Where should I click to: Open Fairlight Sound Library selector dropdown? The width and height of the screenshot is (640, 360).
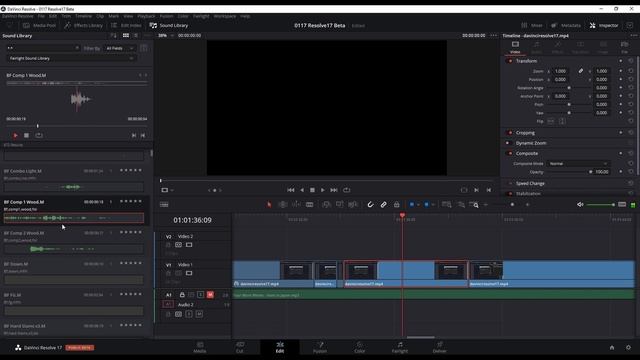click(71, 58)
